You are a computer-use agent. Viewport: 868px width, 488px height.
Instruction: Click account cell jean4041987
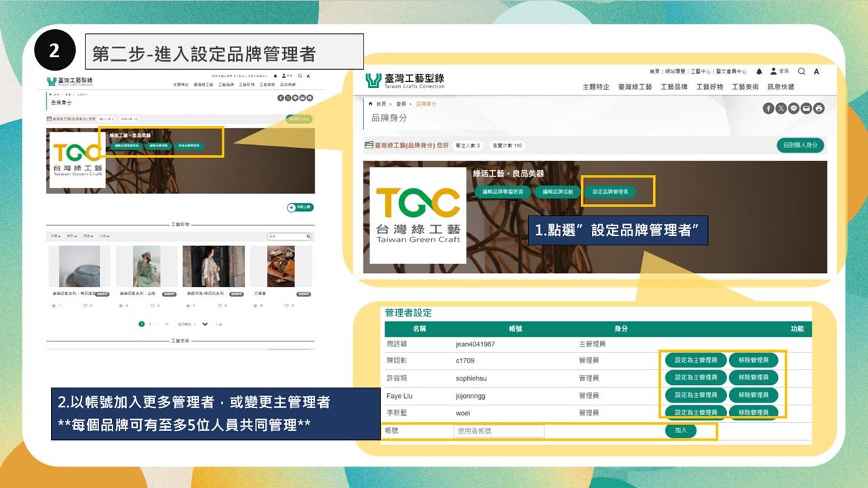475,344
